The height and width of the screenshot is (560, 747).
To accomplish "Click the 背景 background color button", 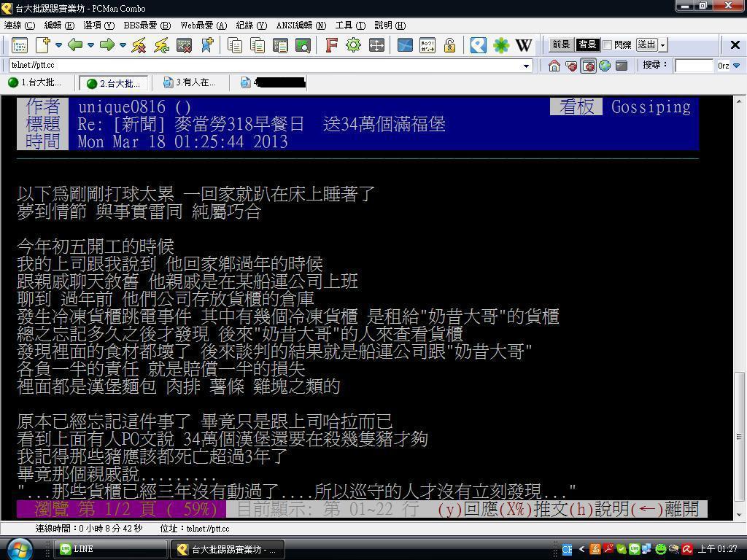I will coord(587,44).
